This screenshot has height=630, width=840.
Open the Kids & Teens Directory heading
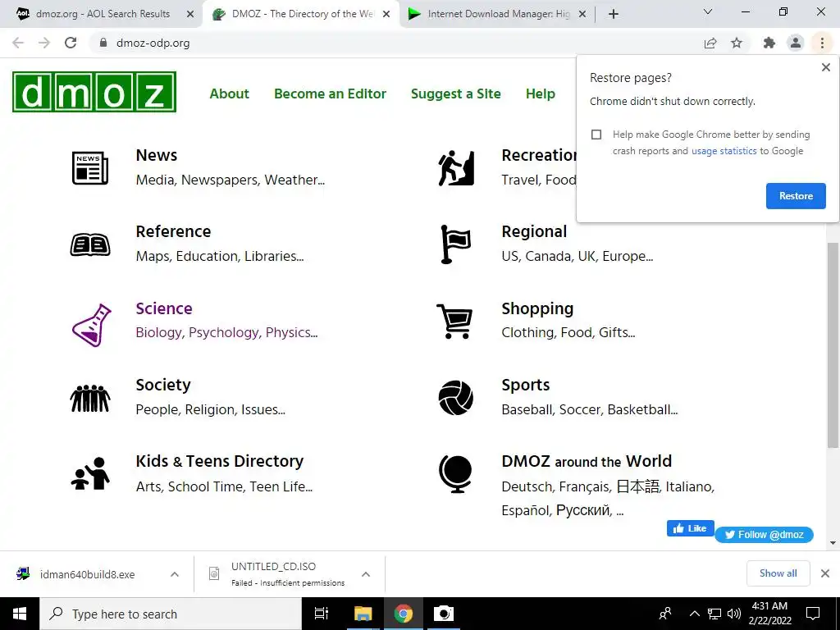tap(220, 461)
